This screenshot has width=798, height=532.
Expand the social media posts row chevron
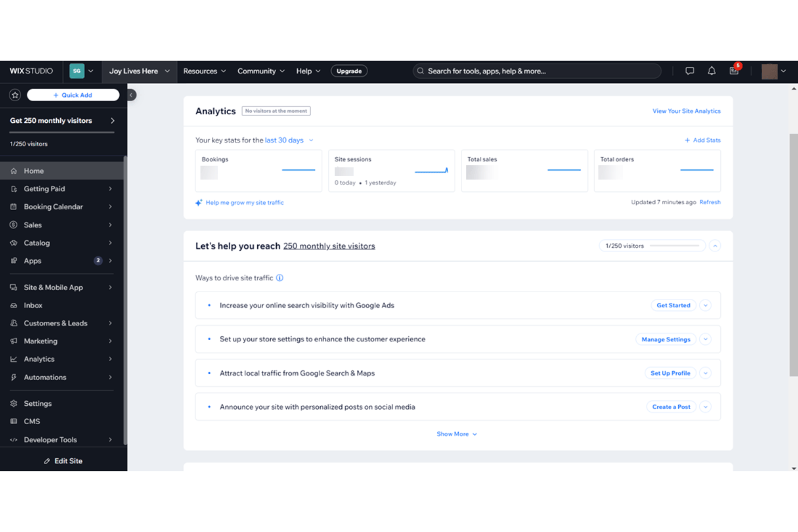click(x=705, y=407)
